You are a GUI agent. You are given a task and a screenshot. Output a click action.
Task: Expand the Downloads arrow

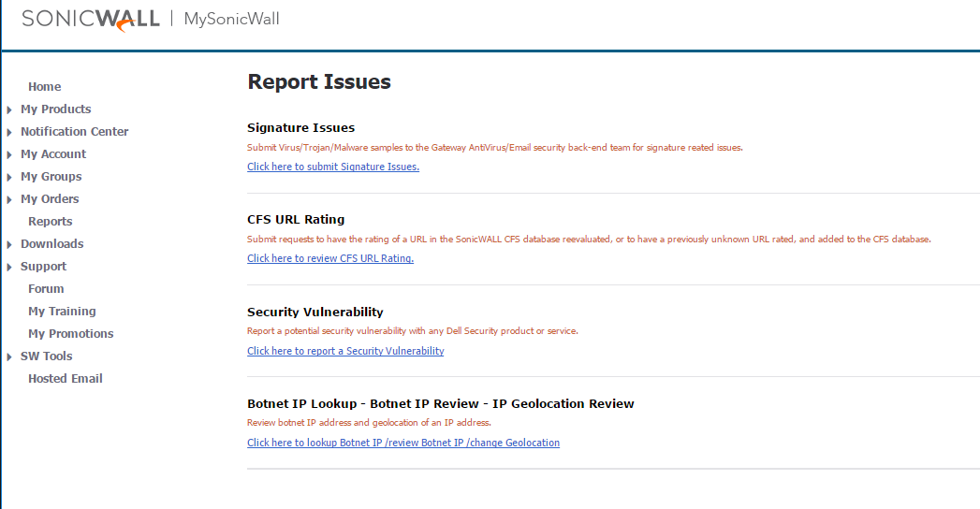(9, 244)
